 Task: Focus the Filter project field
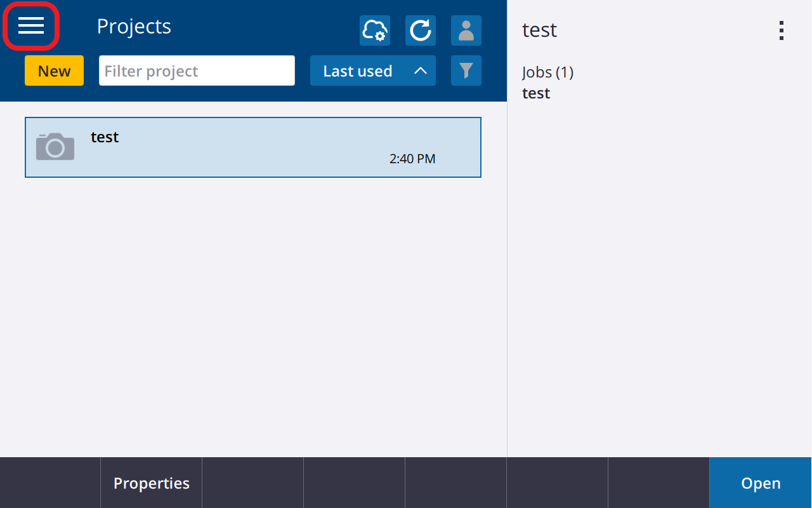197,70
